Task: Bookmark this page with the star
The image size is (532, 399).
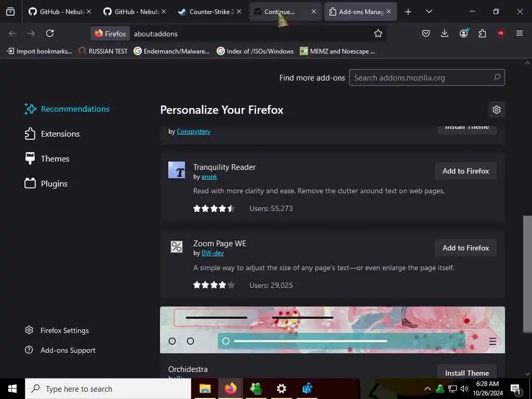Action: coord(378,33)
